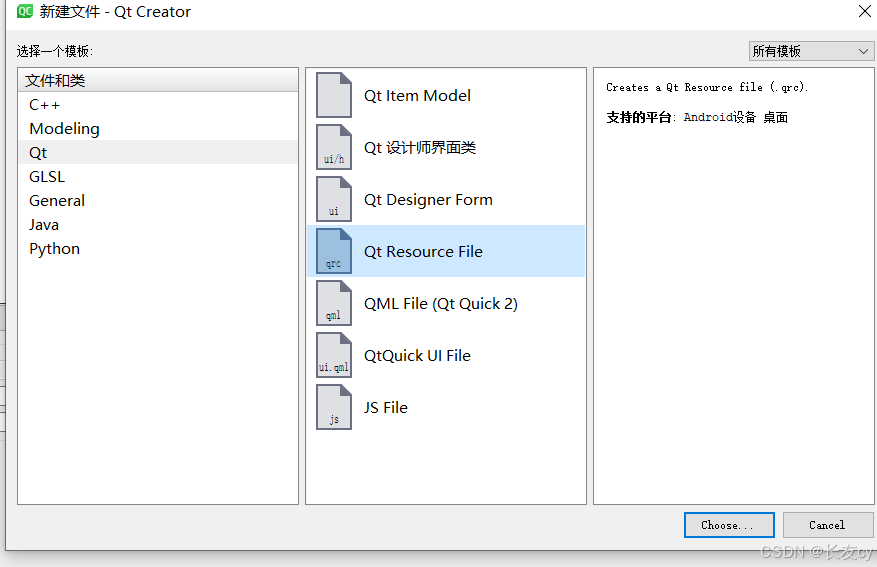
Task: Click the Choose... button
Action: (x=729, y=525)
